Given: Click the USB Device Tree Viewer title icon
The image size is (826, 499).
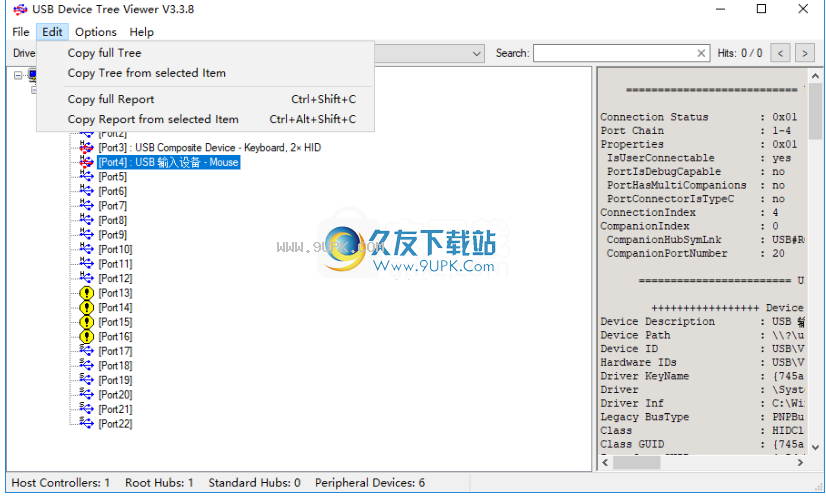Looking at the screenshot, I should [x=20, y=9].
